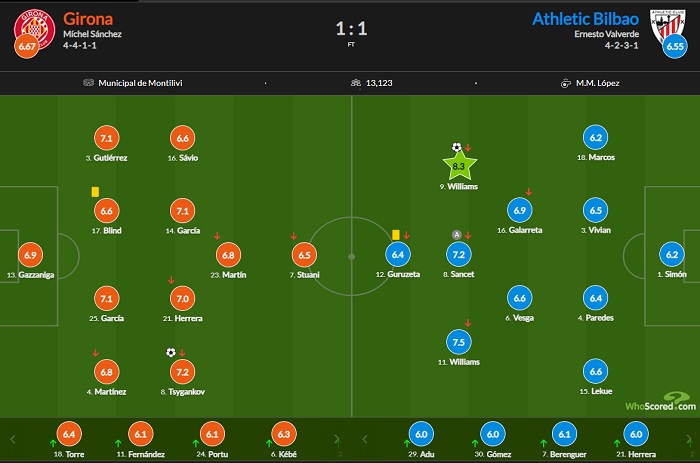The image size is (700, 463).
Task: Click the stadium icon beside Municipal de Montilivi
Action: tap(88, 83)
